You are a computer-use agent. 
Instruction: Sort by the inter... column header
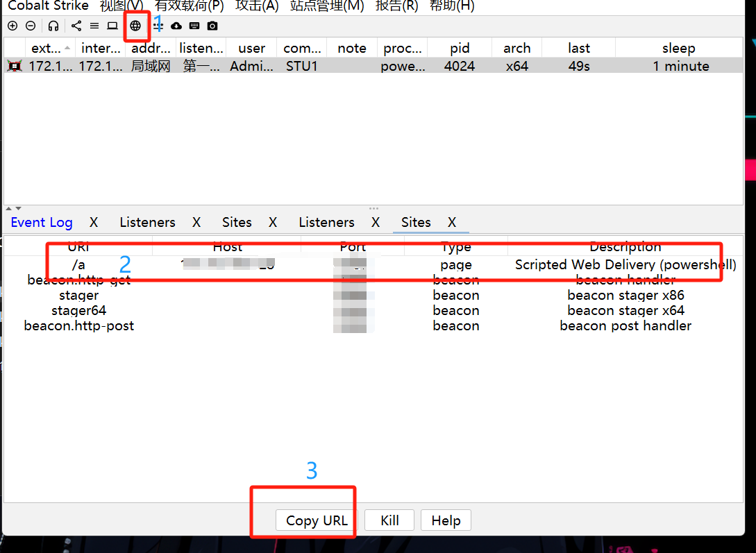101,48
